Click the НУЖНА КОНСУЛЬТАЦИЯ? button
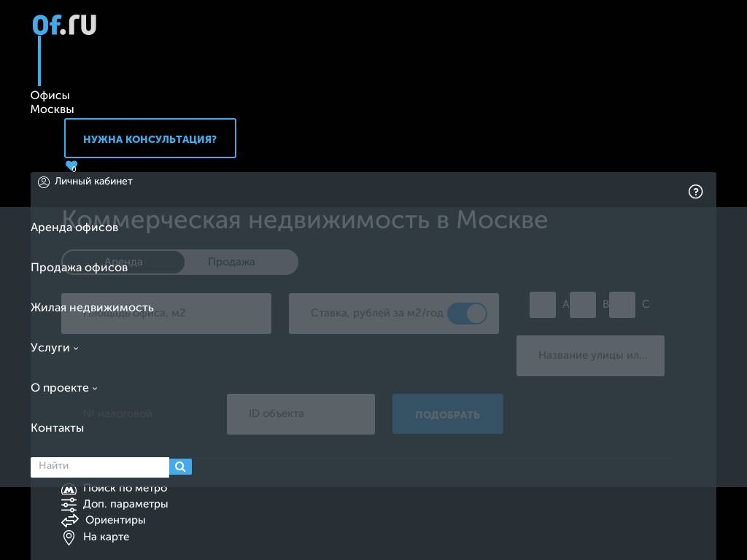The width and height of the screenshot is (747, 560). pos(150,138)
